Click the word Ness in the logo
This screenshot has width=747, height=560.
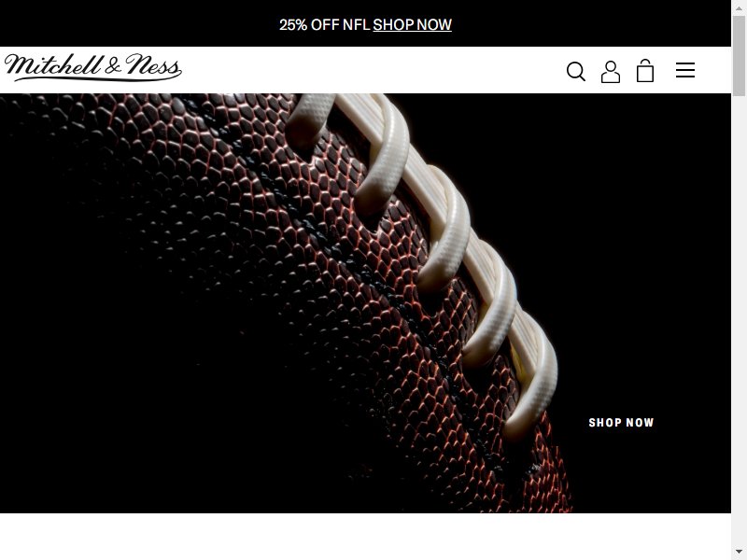(153, 65)
